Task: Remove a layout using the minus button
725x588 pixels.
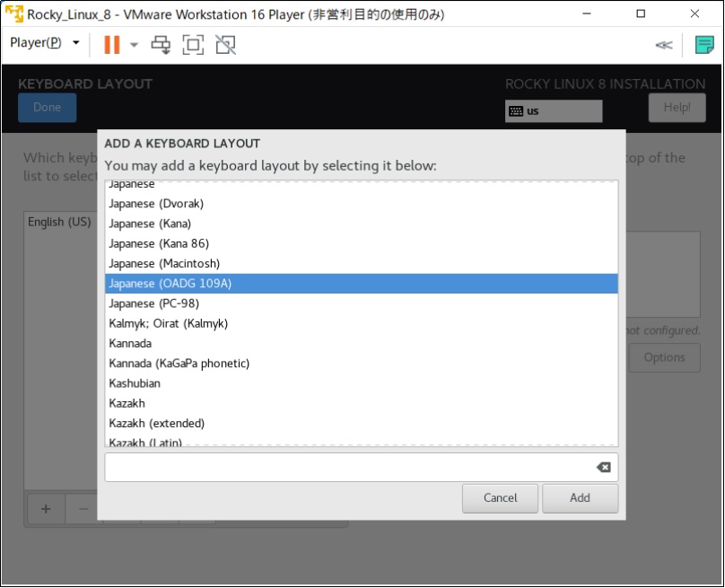Action: (x=83, y=509)
